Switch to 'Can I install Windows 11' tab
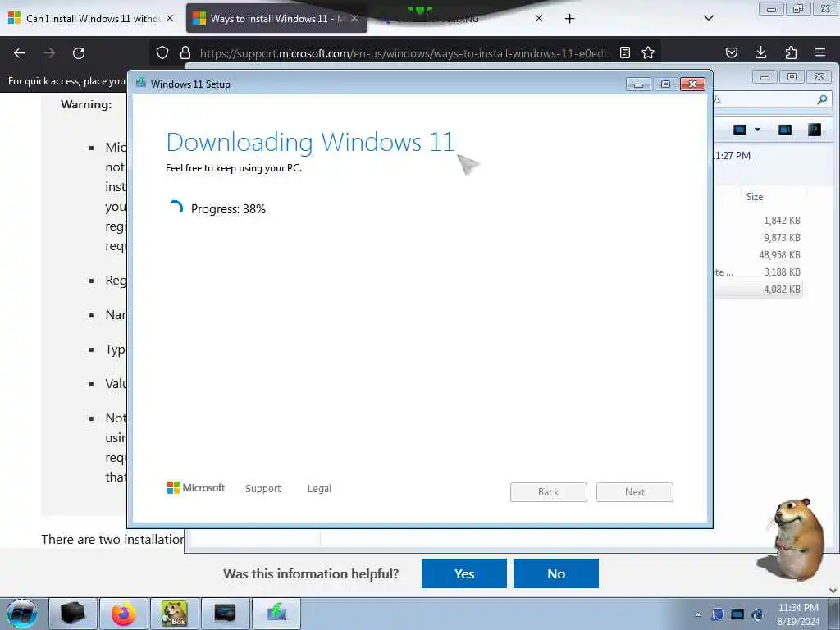The width and height of the screenshot is (840, 630). coord(91,19)
